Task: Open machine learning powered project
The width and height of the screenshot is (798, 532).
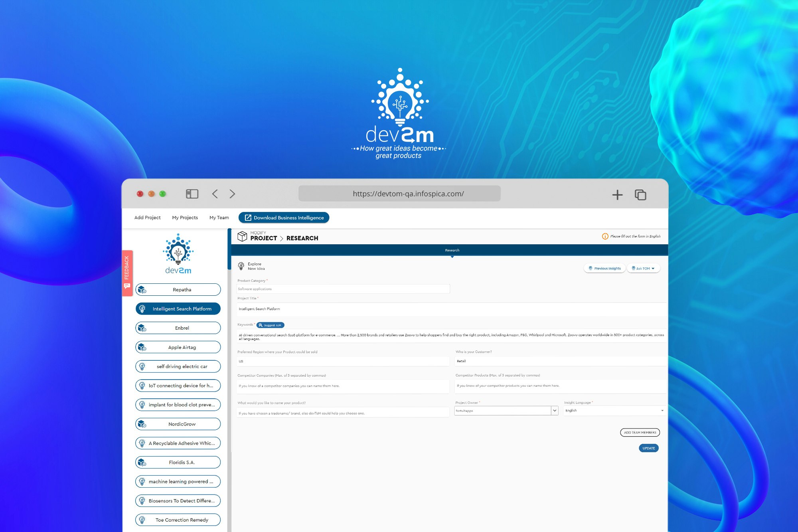Action: pyautogui.click(x=178, y=481)
